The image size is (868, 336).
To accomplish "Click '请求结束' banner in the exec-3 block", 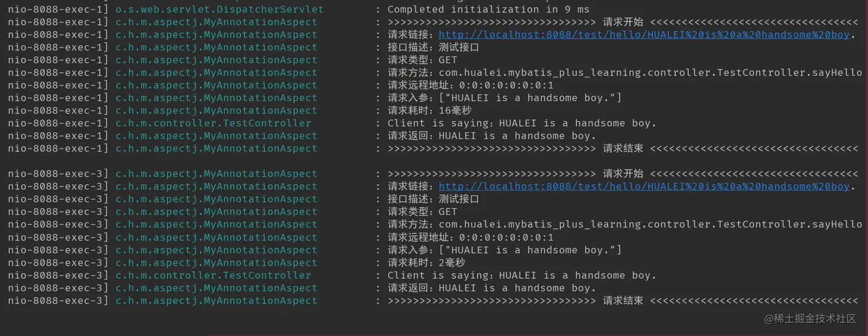I will pyautogui.click(x=623, y=300).
